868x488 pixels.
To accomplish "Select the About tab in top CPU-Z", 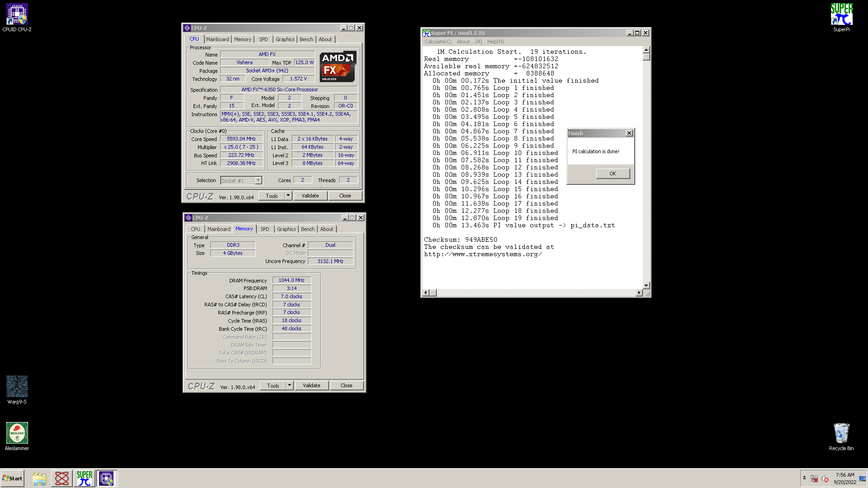I will coord(325,39).
